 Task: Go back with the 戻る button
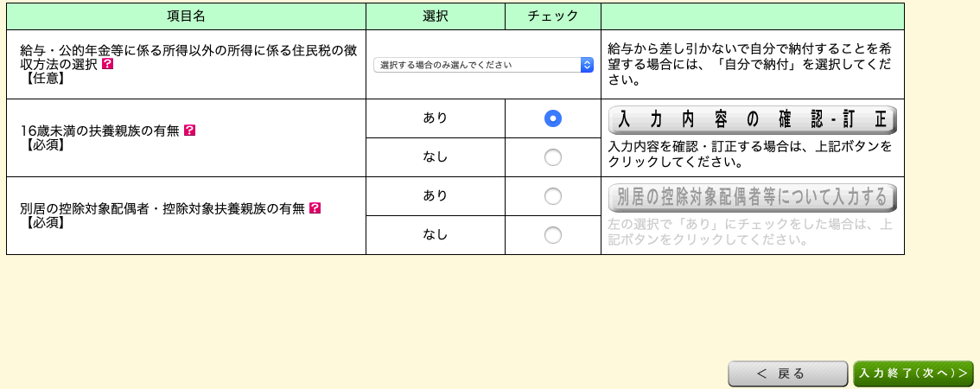coord(787,374)
